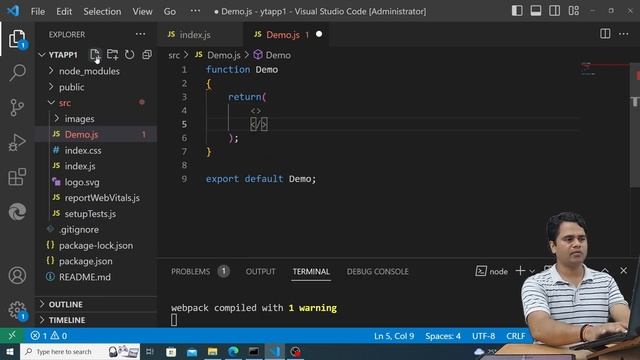Open the Search view in activity bar
This screenshot has width=640, height=360.
pos(17,73)
